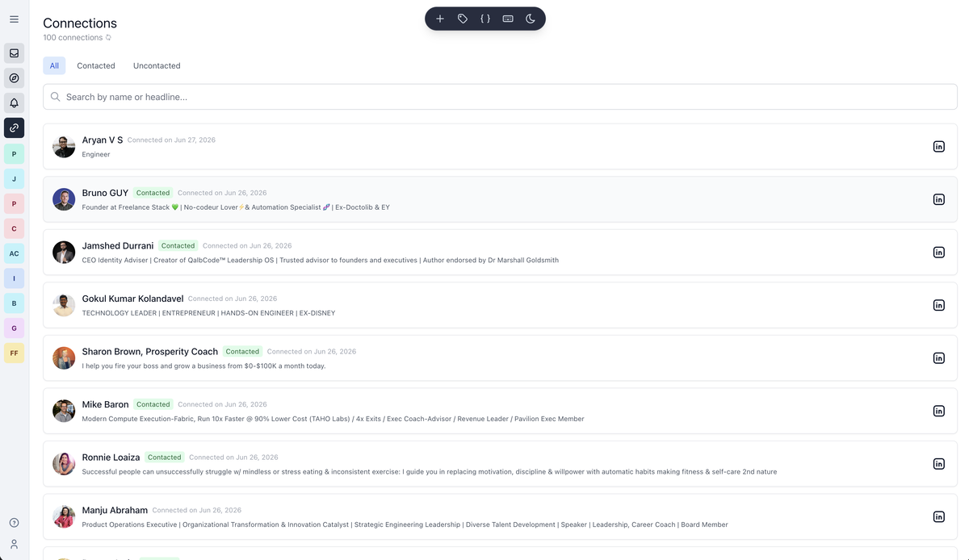Screen dimensions: 969x560
Task: Click the plus icon in floating toolbar
Action: [x=440, y=19]
